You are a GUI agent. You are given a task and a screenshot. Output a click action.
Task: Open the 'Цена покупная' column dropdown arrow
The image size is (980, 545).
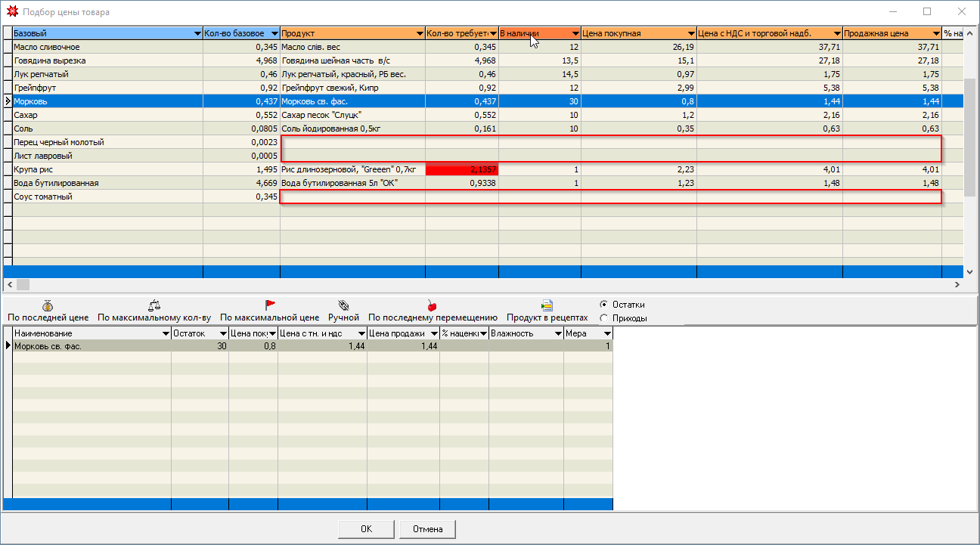pos(690,34)
